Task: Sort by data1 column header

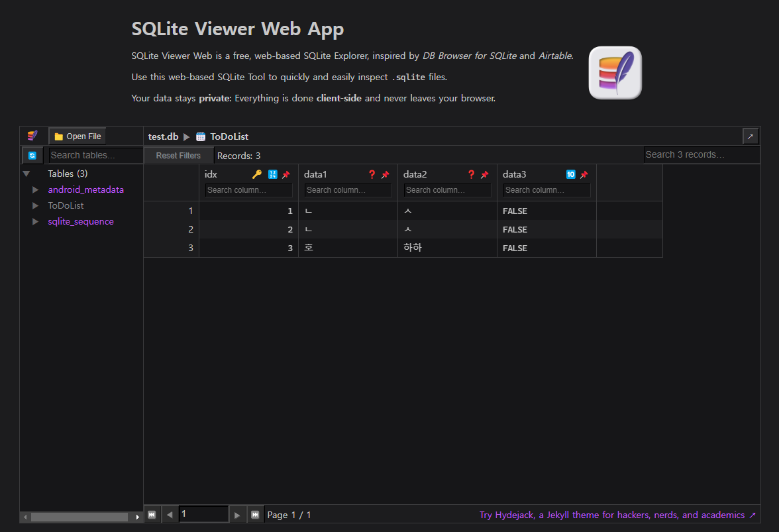Action: tap(315, 174)
